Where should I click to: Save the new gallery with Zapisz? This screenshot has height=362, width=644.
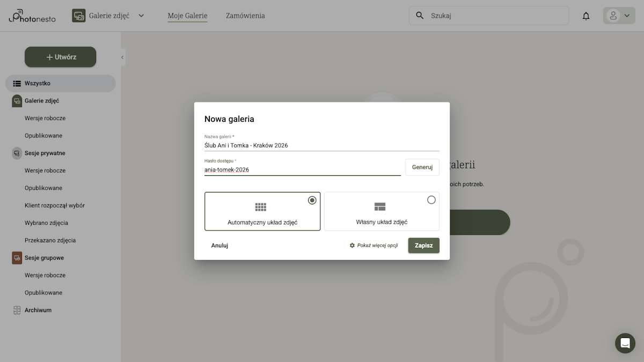point(423,246)
